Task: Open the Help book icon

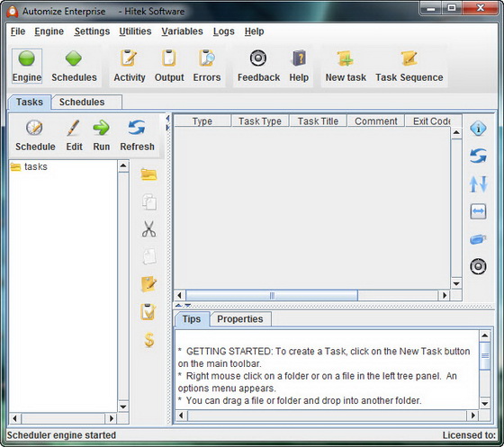Action: coord(299,58)
